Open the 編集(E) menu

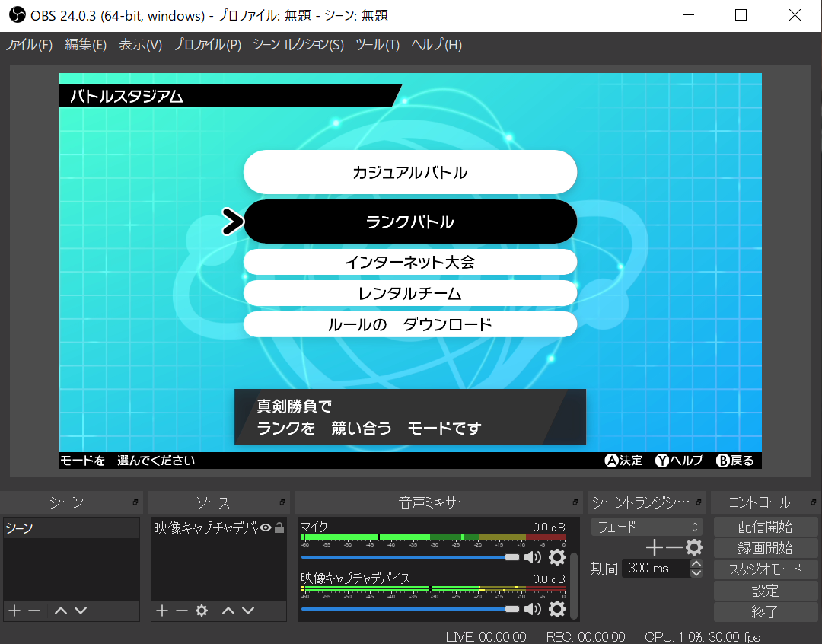(x=85, y=45)
